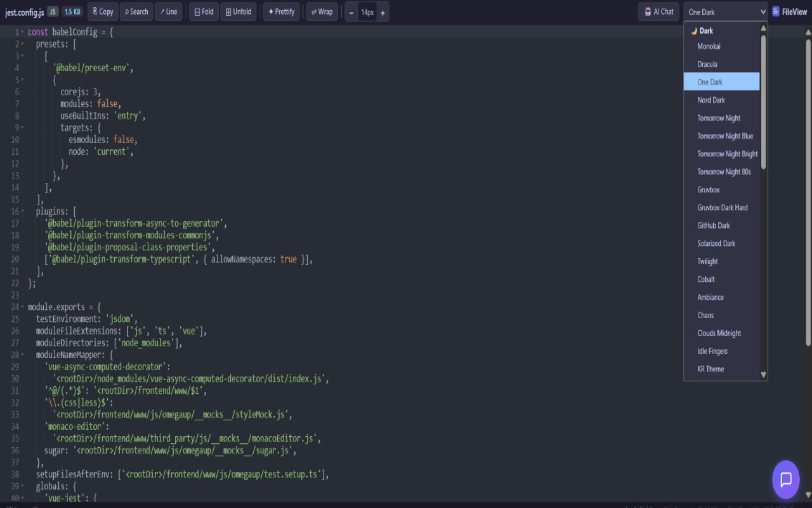
Task: Fold all code with Fold button
Action: click(204, 11)
